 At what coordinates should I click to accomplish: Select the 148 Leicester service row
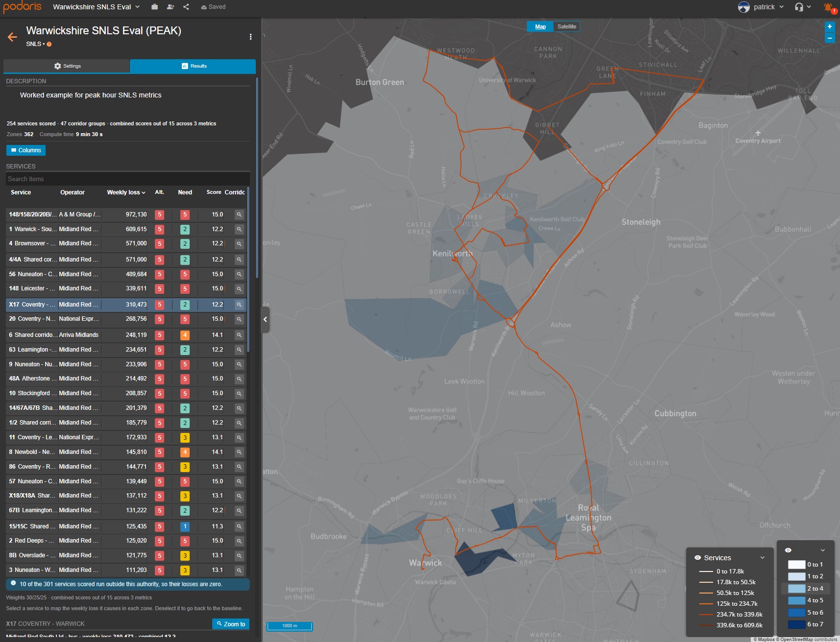[x=126, y=288]
